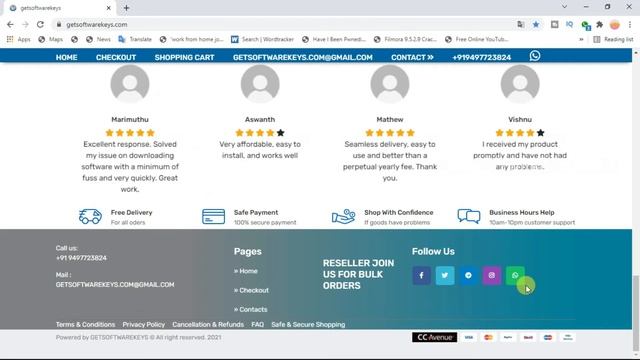Screen dimensions: 640x360
Task: Bookmark this page with star icon
Action: point(536,24)
